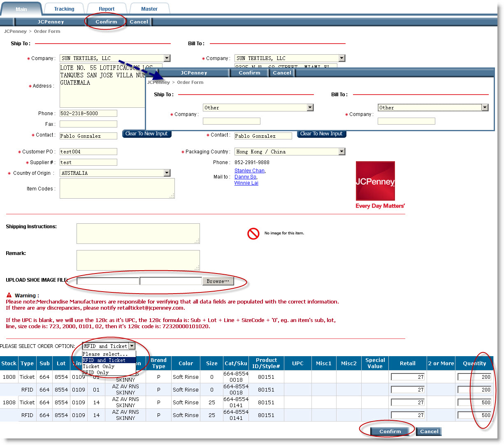Click the 'UPC' column header
The width and height of the screenshot is (504, 445).
pos(298,364)
